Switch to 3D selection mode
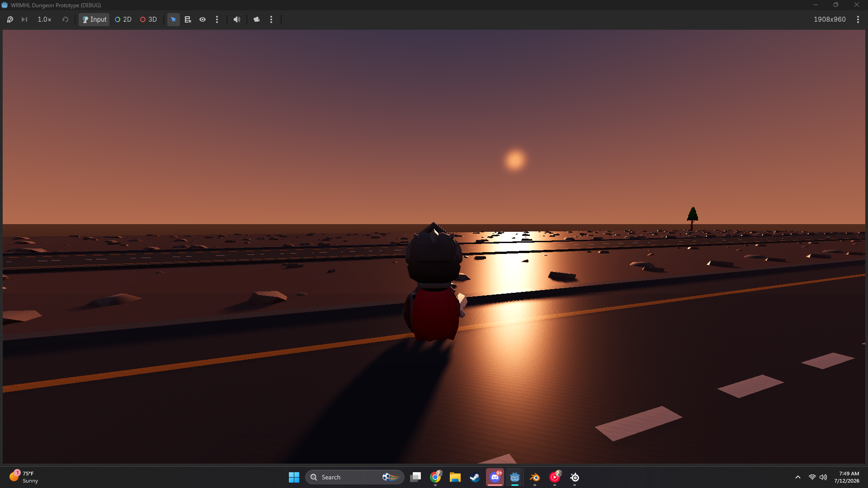 click(148, 19)
